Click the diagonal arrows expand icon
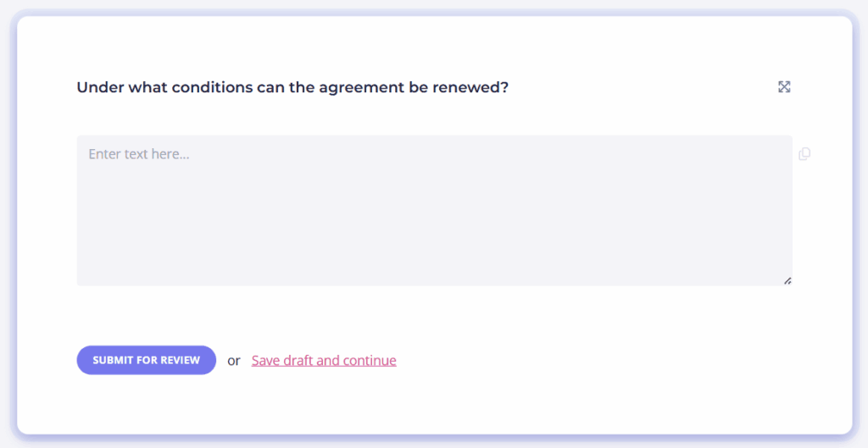Viewport: 868px width, 448px height. click(784, 87)
